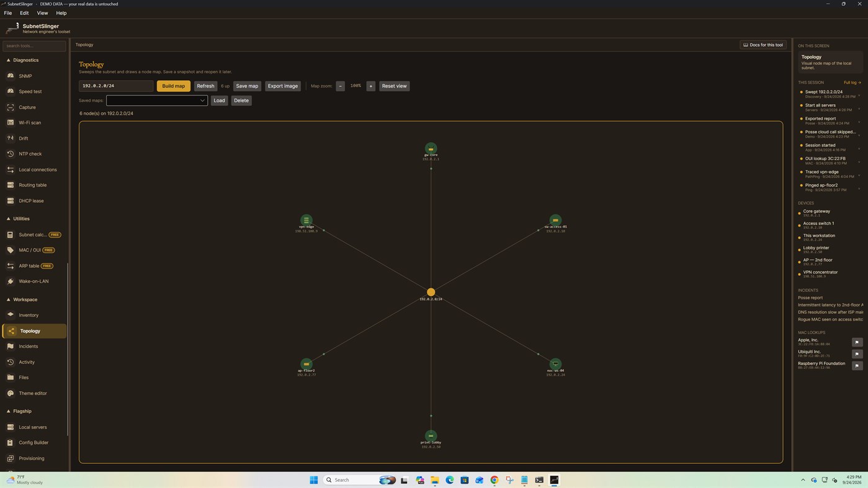
Task: Open the Windows Start menu
Action: (x=314, y=480)
